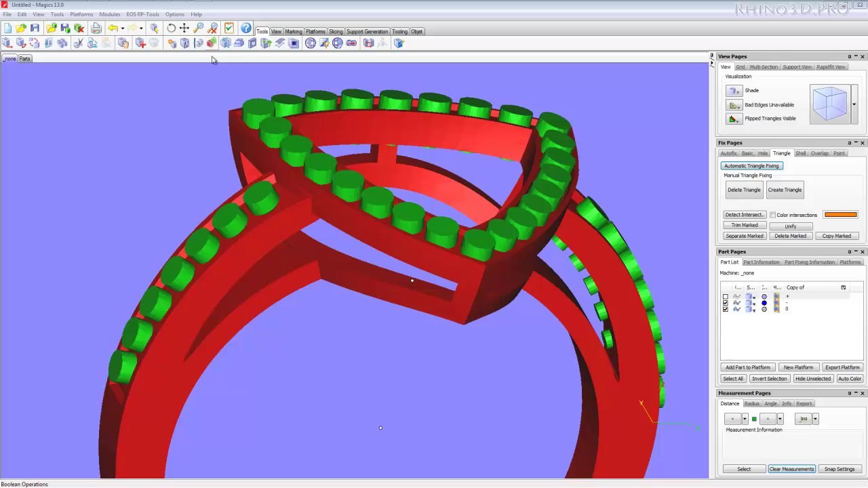Click the Boolean operation red-green cube icon

[212, 43]
